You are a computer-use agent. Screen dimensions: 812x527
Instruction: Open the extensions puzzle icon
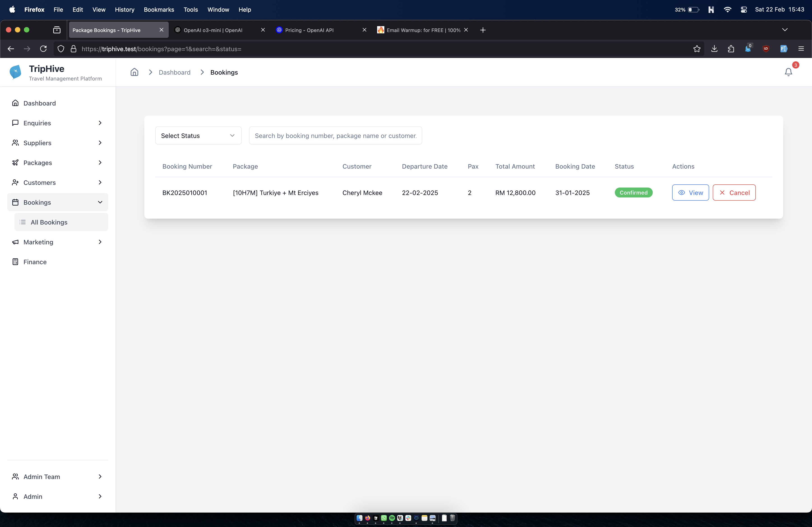731,49
